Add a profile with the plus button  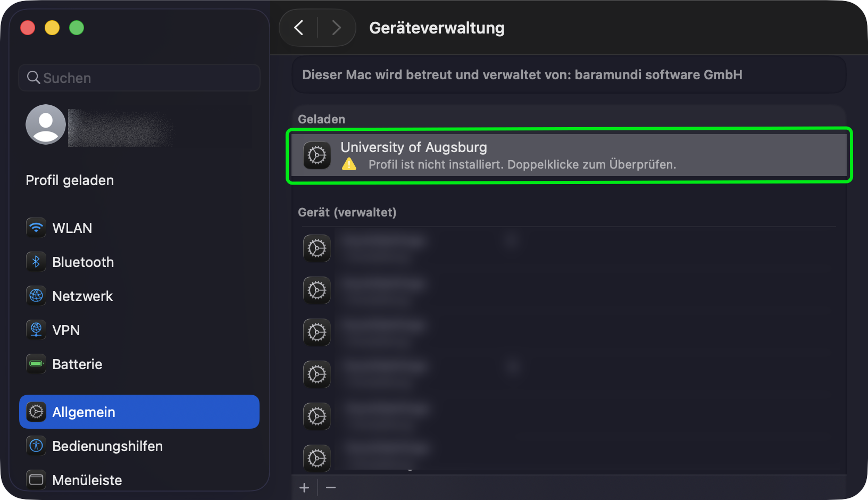(304, 488)
